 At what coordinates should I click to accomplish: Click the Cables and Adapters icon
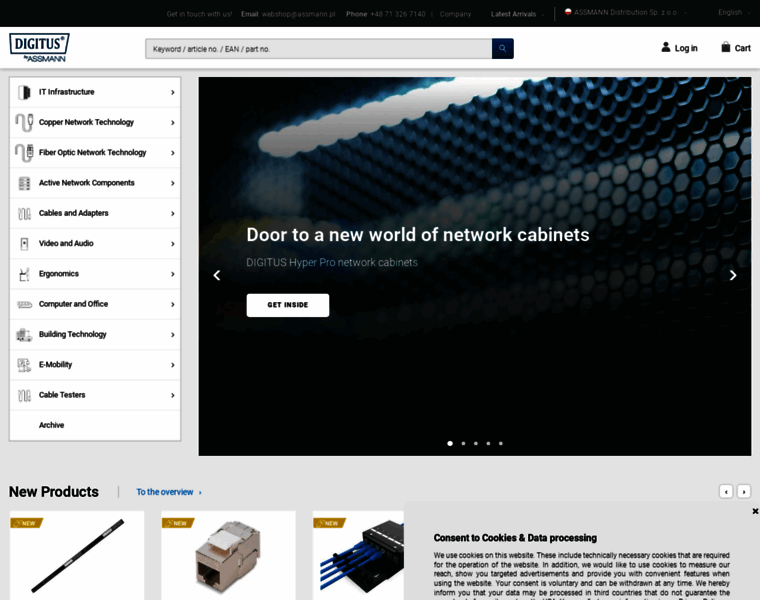(x=24, y=213)
